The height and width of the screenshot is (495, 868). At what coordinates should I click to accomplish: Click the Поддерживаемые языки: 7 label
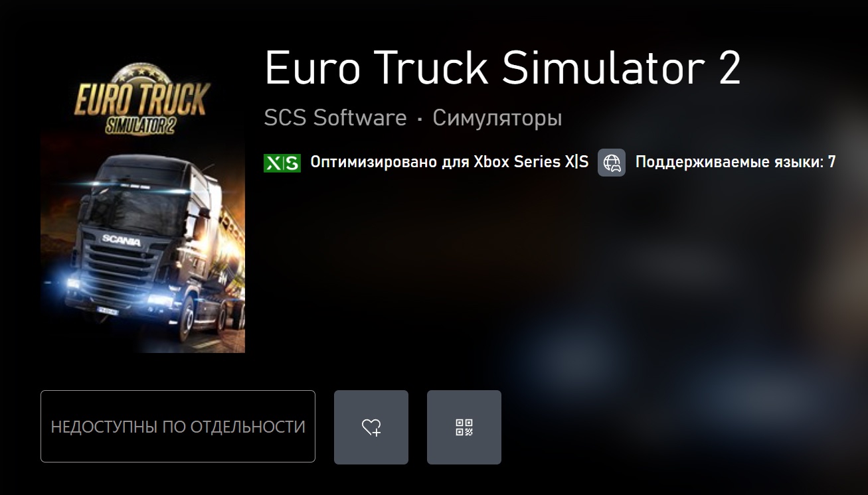(735, 163)
